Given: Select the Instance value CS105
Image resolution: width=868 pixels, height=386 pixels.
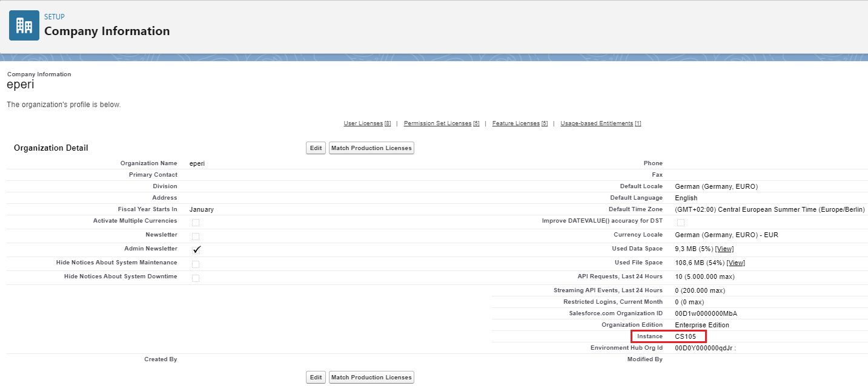Looking at the screenshot, I should 686,336.
